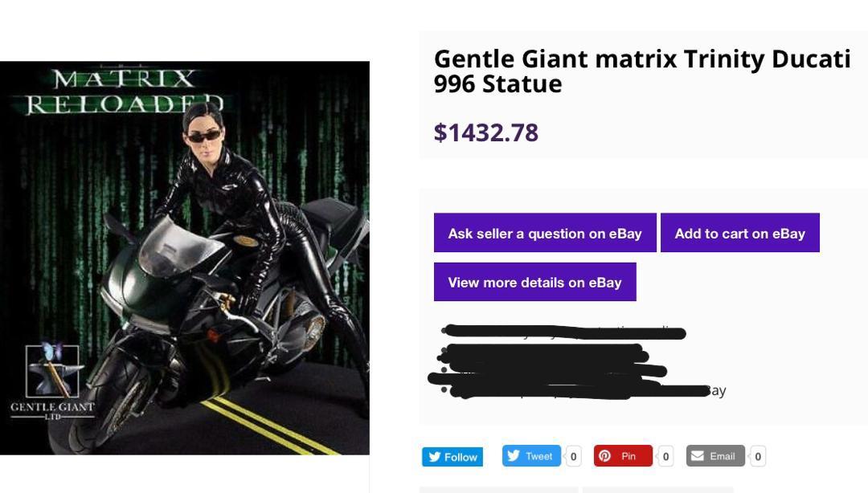Click the envelope icon on the Email button
Viewport: 868px width, 493px height.
point(697,456)
